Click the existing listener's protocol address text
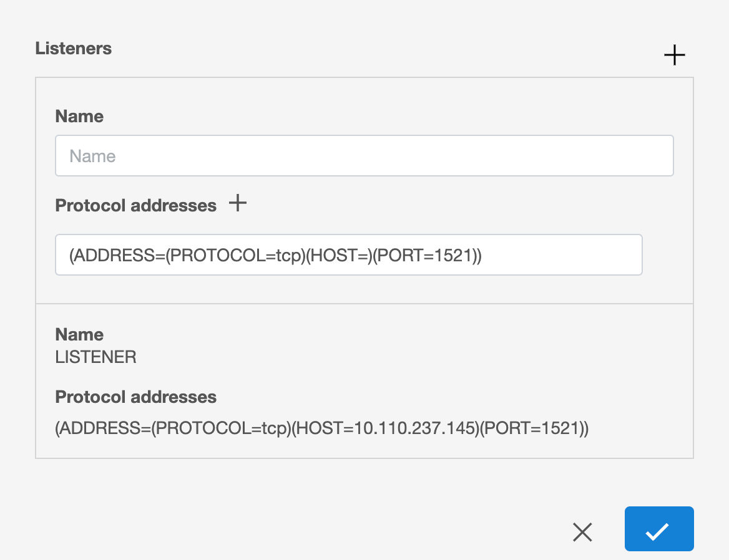 (322, 428)
